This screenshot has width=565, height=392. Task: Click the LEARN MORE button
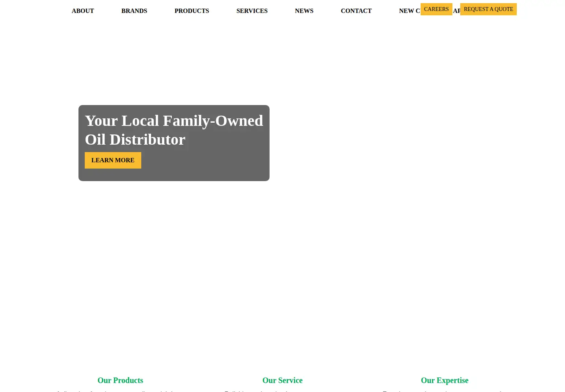113,160
